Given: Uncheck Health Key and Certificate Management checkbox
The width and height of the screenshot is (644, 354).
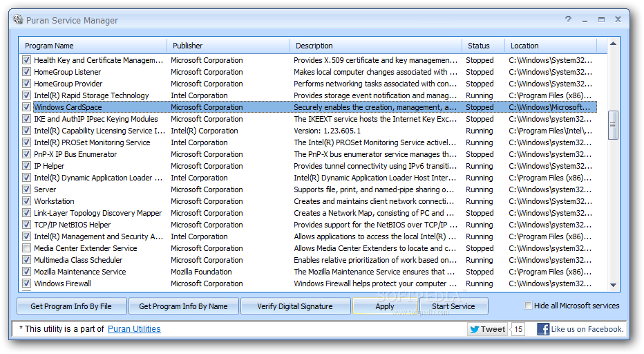Looking at the screenshot, I should pyautogui.click(x=27, y=60).
